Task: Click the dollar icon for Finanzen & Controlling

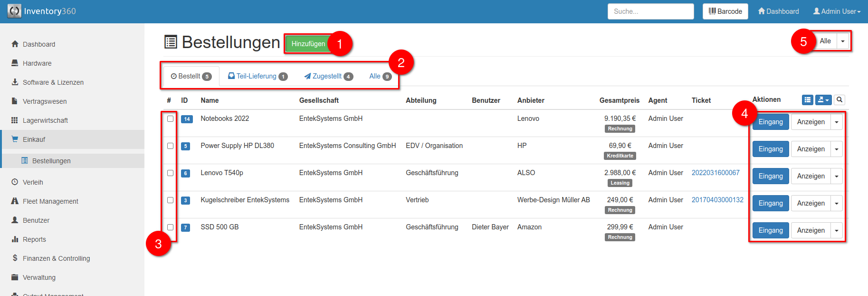Action: click(x=15, y=258)
